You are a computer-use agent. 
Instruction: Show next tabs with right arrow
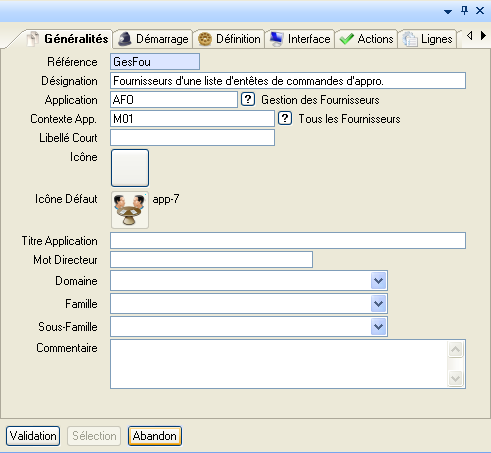(483, 35)
